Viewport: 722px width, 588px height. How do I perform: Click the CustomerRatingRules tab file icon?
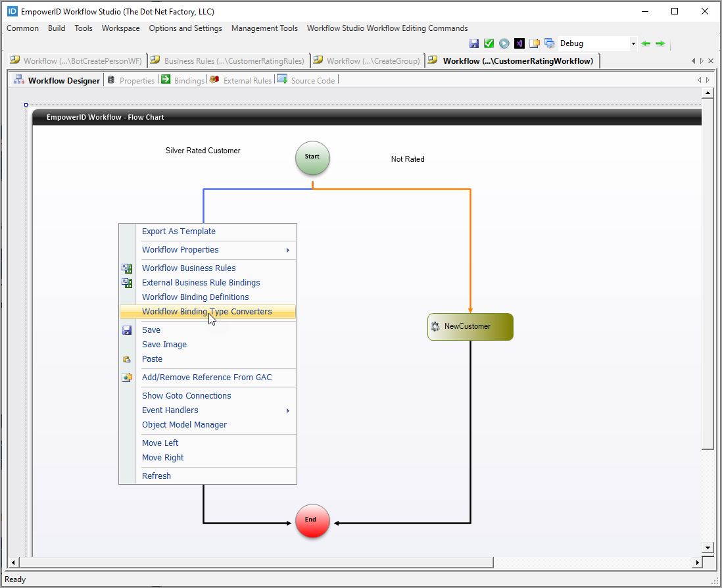pos(155,60)
